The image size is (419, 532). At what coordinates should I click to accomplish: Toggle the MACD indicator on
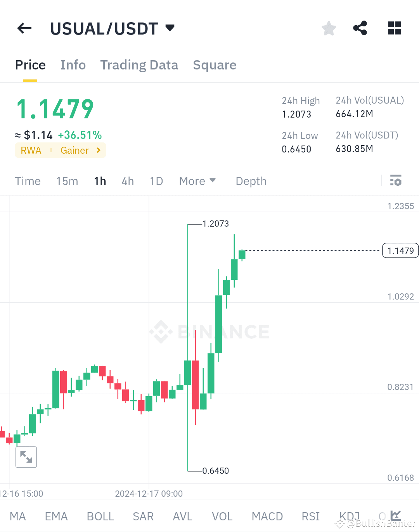click(267, 516)
